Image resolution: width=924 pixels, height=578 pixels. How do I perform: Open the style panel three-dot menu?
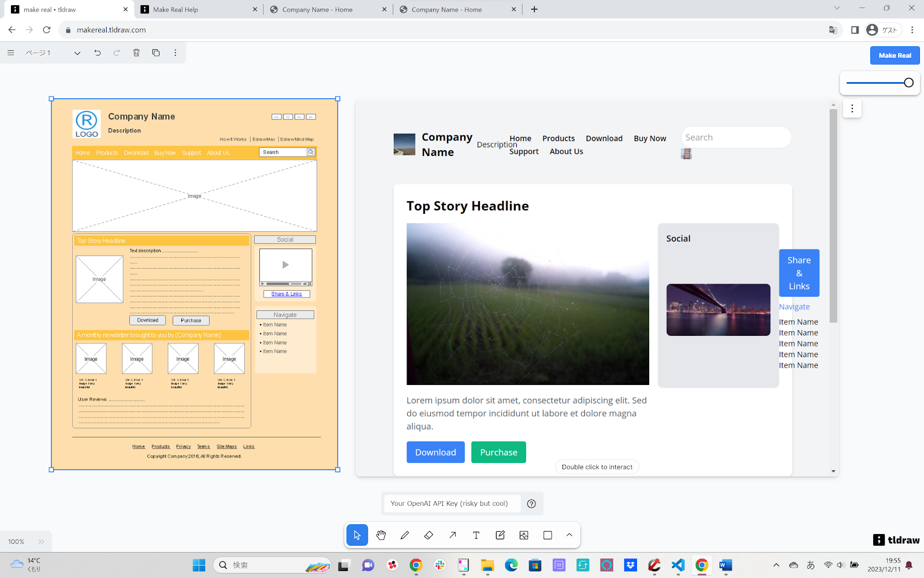coord(852,109)
